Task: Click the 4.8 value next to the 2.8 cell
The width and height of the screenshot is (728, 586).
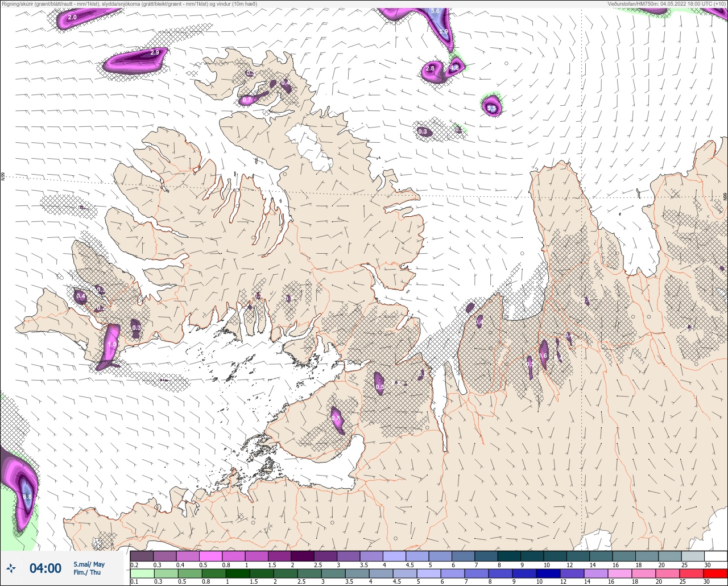Action: tap(454, 68)
